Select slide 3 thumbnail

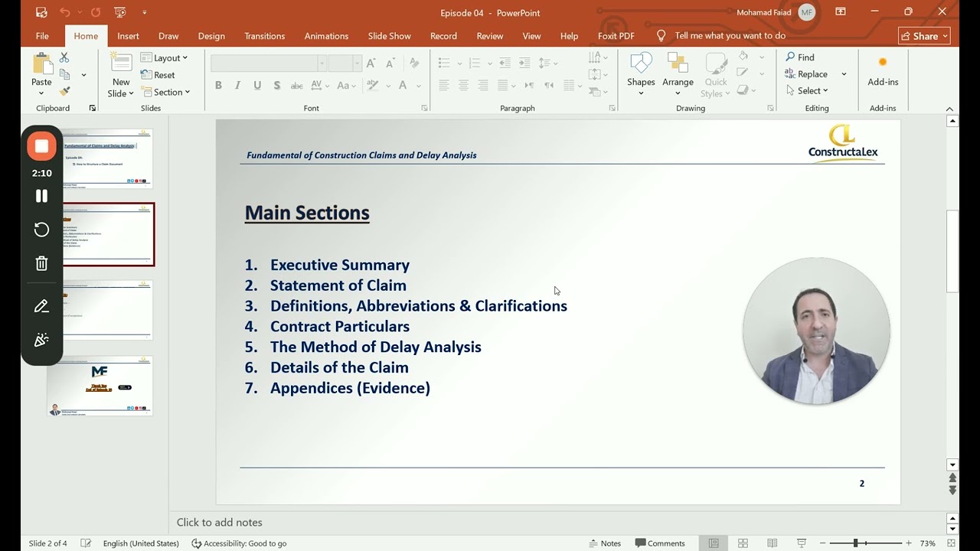click(107, 309)
